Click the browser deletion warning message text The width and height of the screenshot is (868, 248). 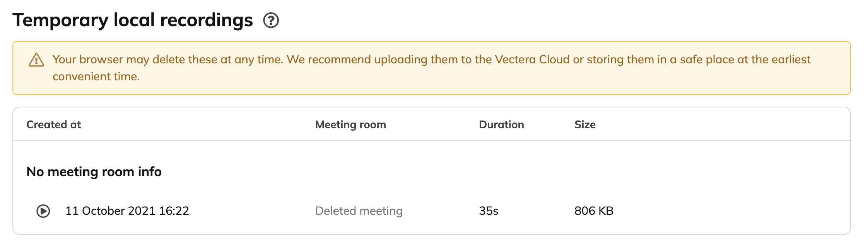coord(431,68)
